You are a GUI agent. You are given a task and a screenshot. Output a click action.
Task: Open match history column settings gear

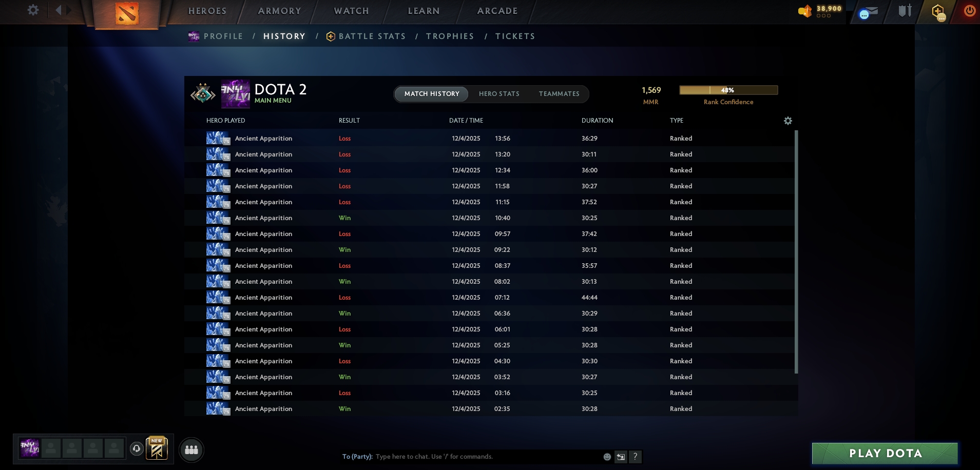(788, 121)
